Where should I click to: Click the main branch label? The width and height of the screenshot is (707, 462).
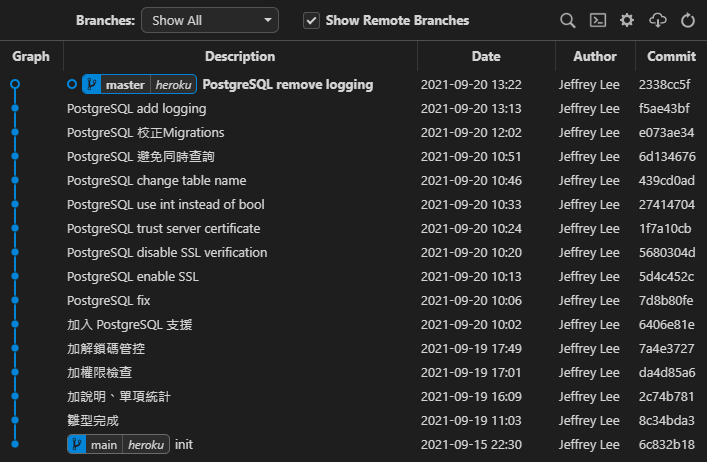coord(103,444)
